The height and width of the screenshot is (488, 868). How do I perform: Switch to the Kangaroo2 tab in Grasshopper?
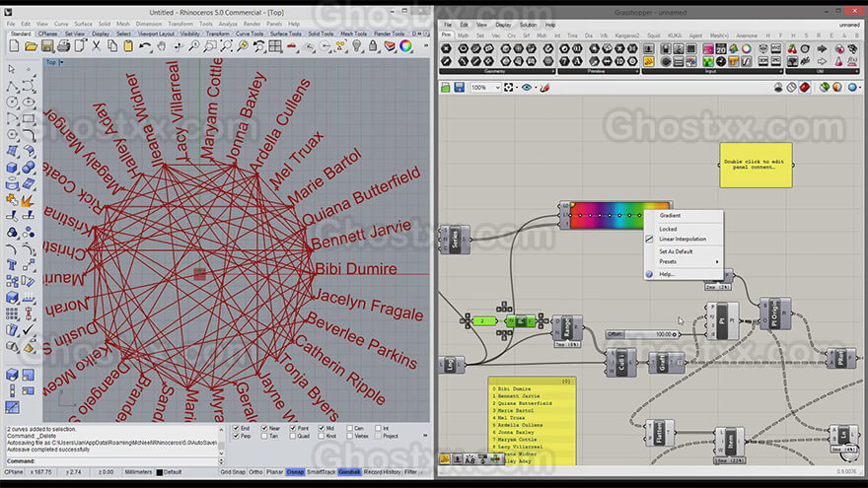627,35
